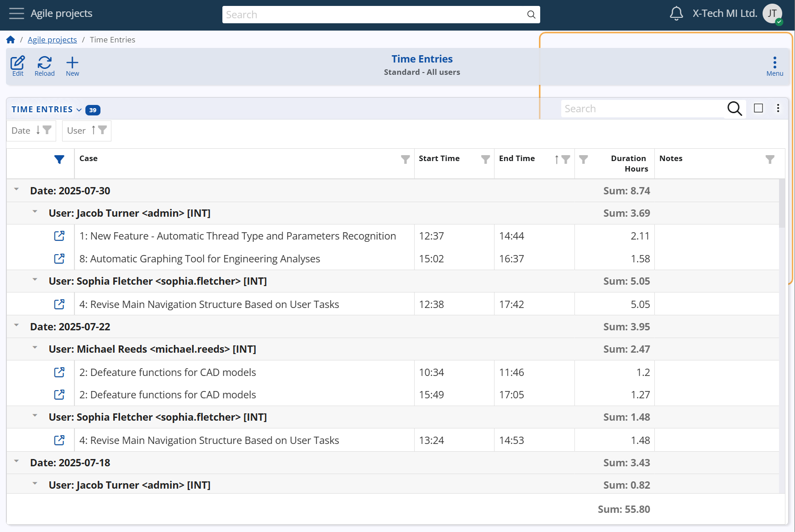Open the notifications bell

click(x=676, y=14)
